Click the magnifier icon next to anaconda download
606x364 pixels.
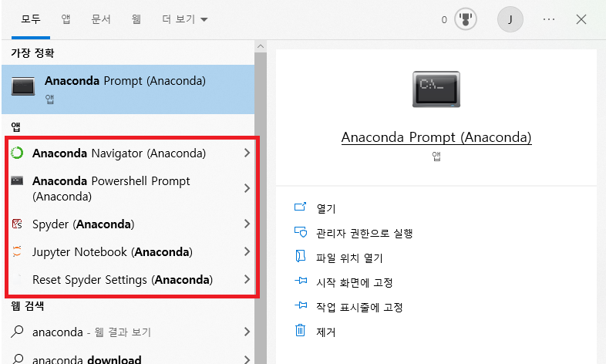click(x=17, y=359)
